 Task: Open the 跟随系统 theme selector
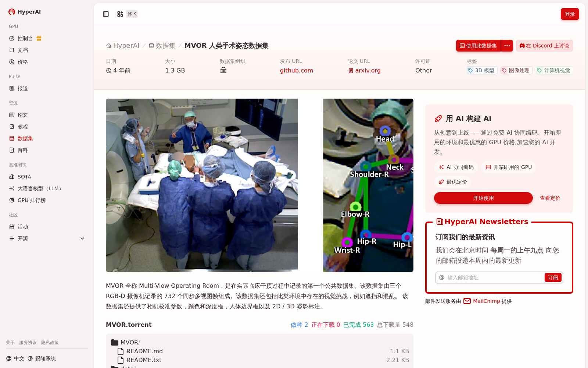pos(42,358)
